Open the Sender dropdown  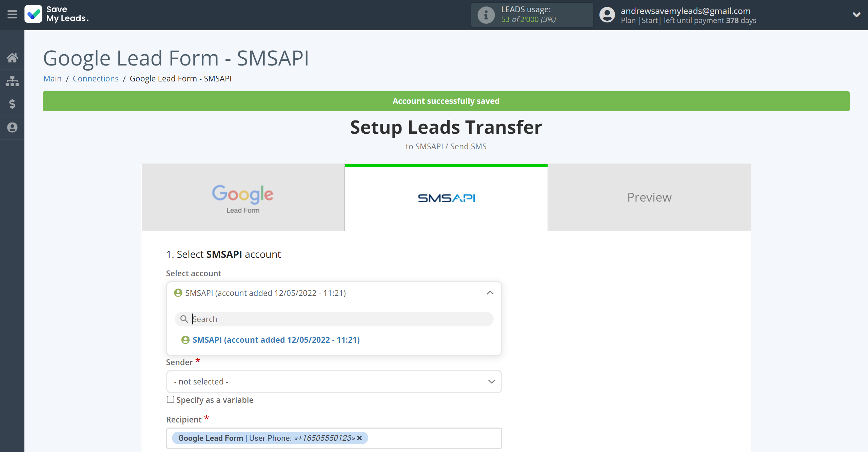(x=334, y=381)
